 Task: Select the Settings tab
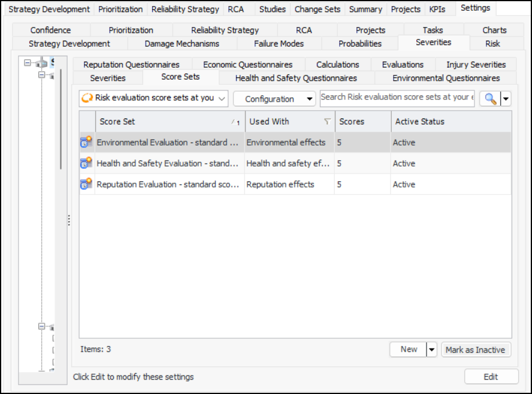[x=475, y=8]
